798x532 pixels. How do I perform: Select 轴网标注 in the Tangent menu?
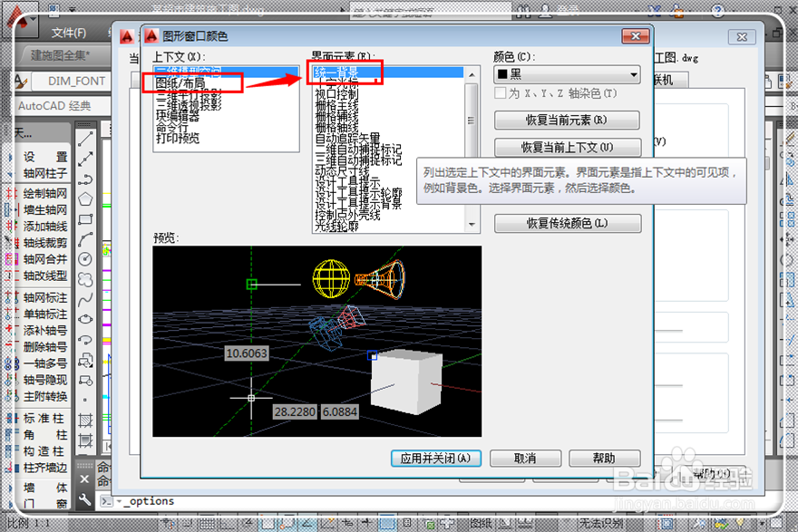tap(45, 297)
